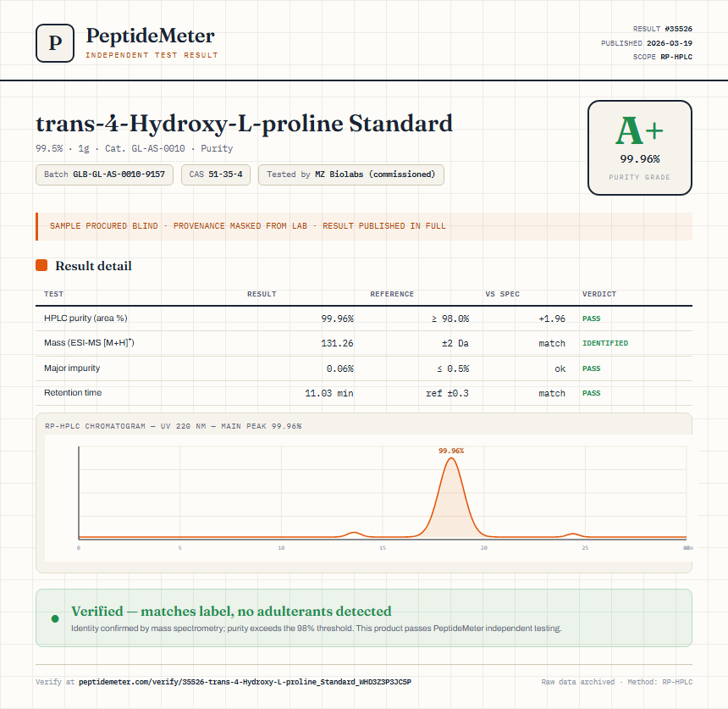Click the RESULT column header
The height and width of the screenshot is (709, 728).
[262, 294]
